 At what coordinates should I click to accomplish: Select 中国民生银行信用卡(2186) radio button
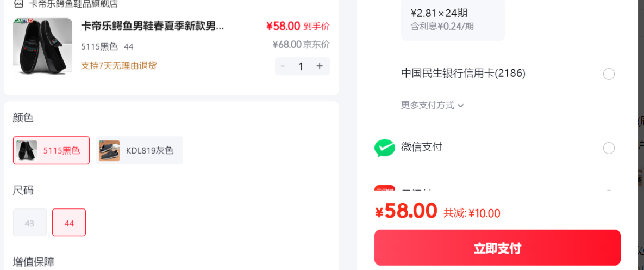[609, 74]
